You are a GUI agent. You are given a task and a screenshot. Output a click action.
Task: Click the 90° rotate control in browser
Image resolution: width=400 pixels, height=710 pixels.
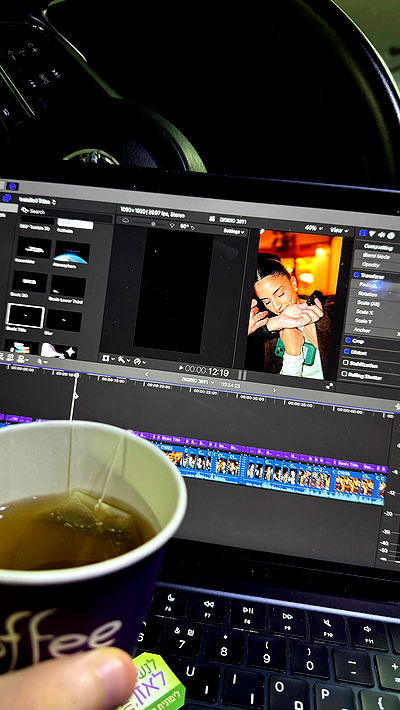tap(186, 226)
